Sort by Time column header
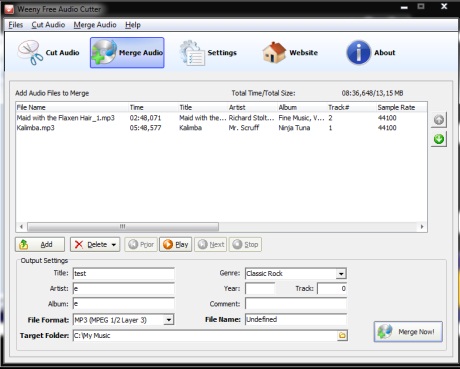460x369 pixels. (x=153, y=107)
